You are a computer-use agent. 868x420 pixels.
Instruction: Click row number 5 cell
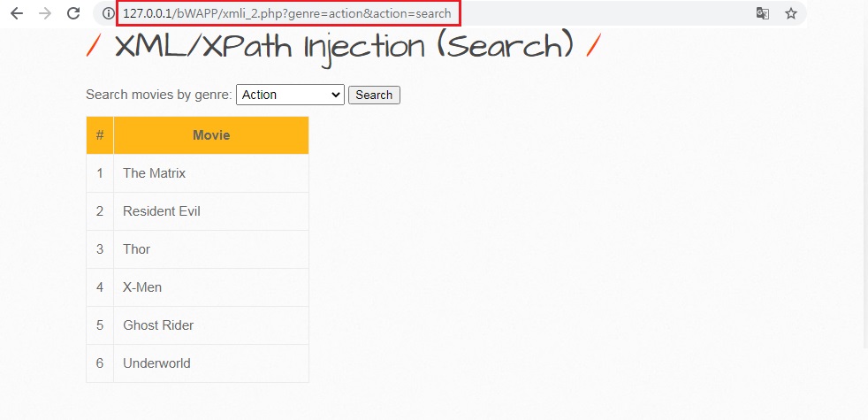(100, 325)
